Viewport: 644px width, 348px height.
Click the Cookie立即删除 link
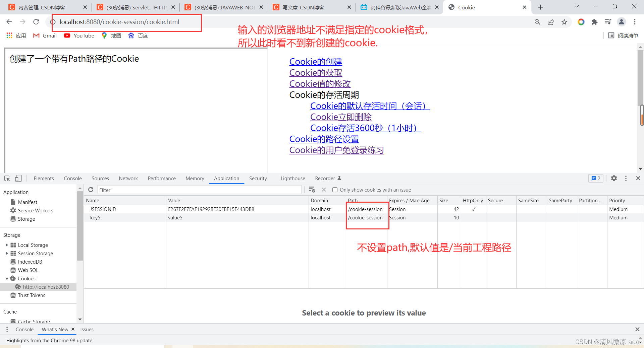(341, 117)
